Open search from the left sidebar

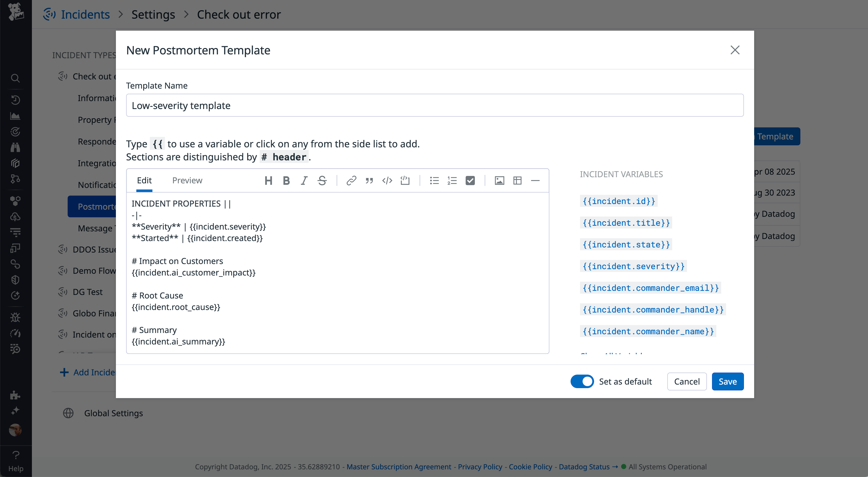[15, 78]
